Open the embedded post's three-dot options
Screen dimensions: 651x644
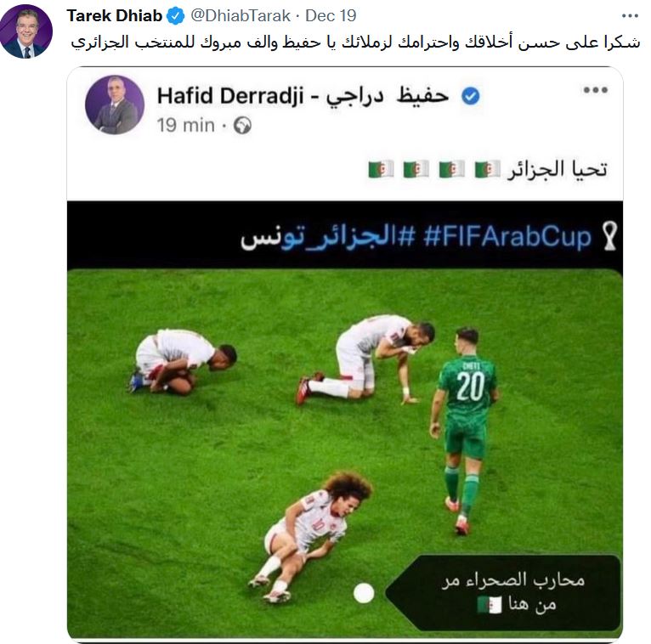(596, 90)
